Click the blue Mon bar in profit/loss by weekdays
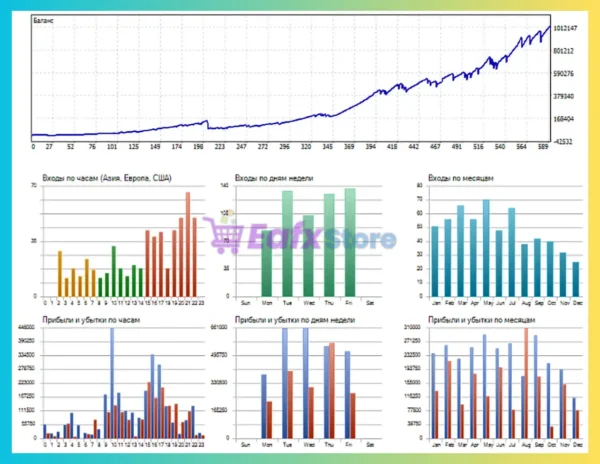Viewport: 600px width, 464px height. point(264,406)
